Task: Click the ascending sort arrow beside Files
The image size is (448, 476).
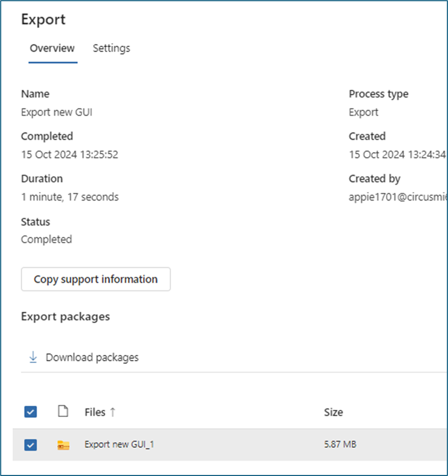Action: pos(112,412)
